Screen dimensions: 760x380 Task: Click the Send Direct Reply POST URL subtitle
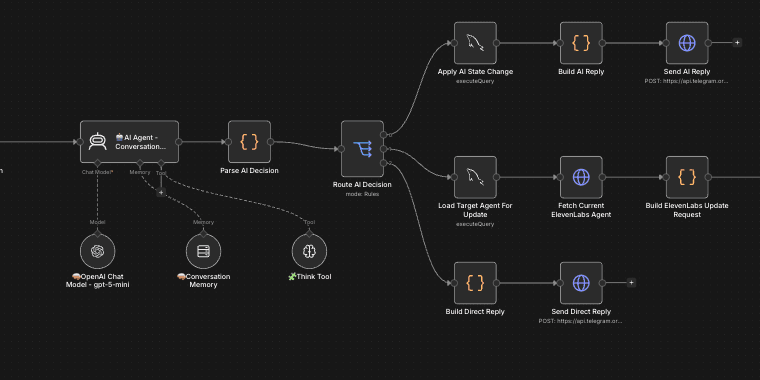[x=581, y=321]
